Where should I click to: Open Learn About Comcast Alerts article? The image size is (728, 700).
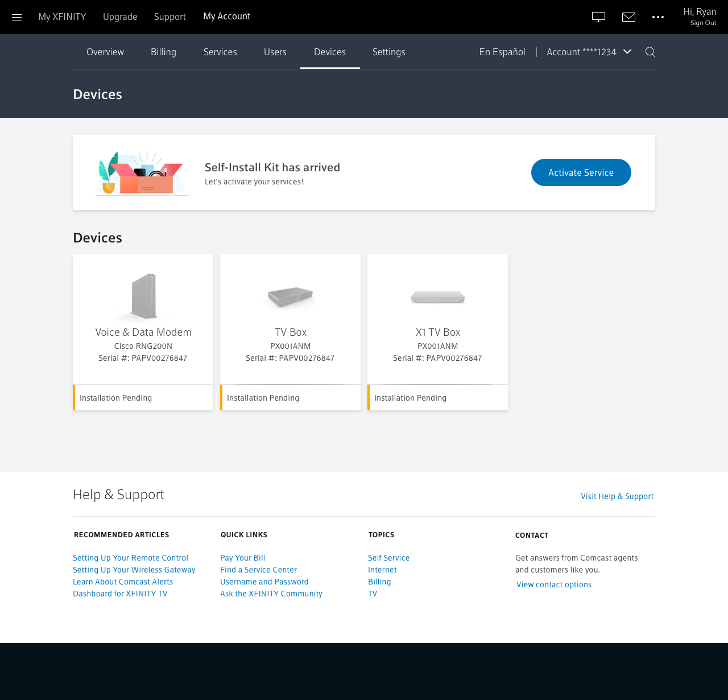tap(123, 582)
